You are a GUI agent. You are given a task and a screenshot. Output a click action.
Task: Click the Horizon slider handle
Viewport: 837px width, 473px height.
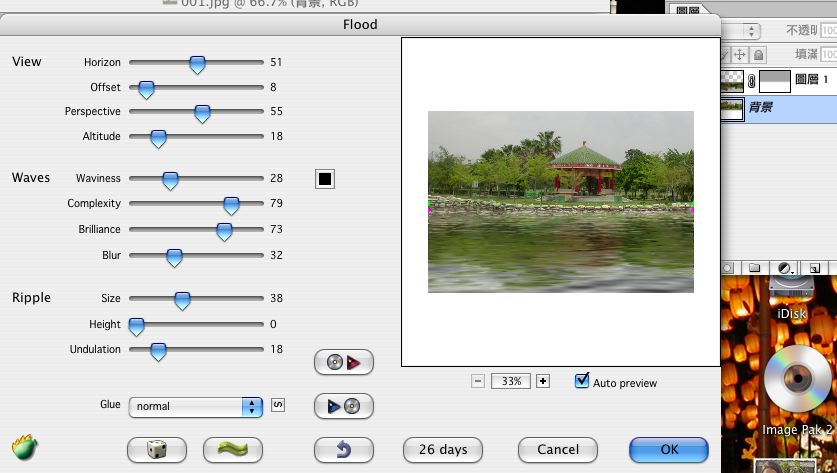coord(197,65)
